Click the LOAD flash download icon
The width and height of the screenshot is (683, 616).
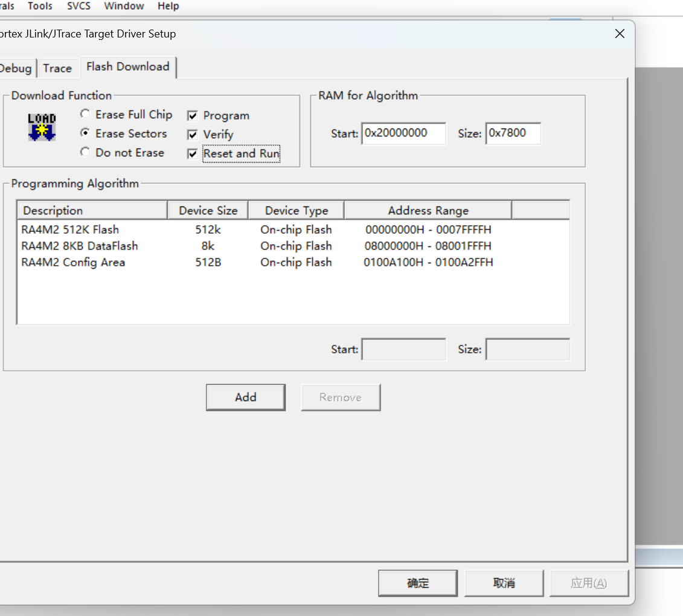pos(42,127)
